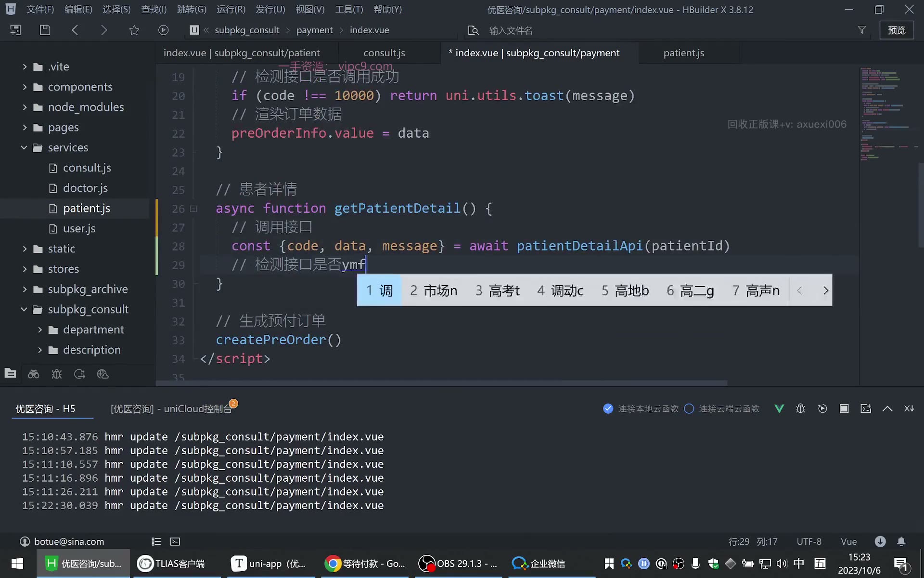Open OBS 29.1.3 in taskbar
This screenshot has width=924, height=578.
(x=458, y=563)
